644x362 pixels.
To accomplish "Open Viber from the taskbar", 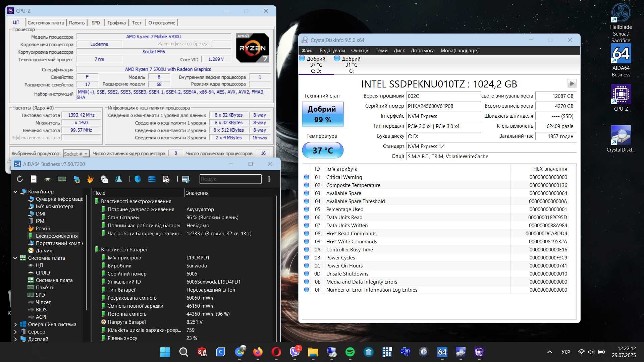I will [295, 352].
